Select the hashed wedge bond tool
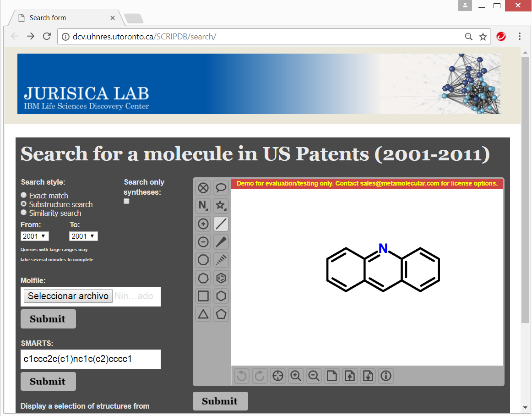532x416 pixels. [221, 260]
